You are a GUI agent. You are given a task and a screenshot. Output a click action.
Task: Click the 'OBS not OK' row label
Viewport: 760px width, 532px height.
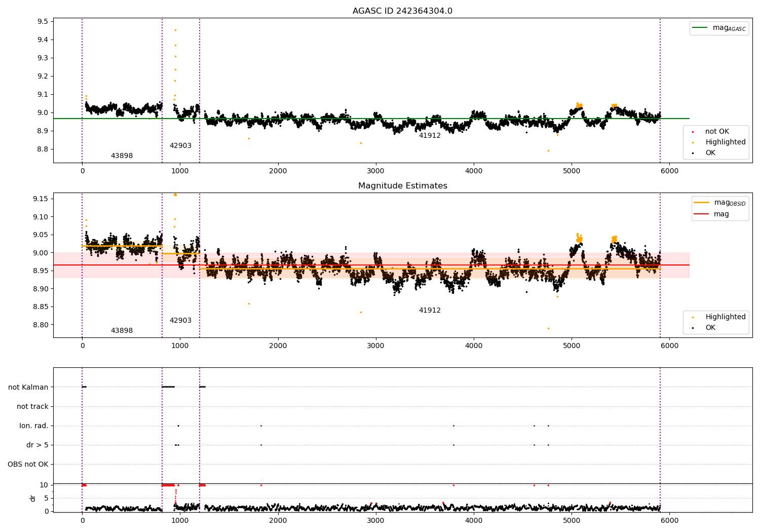click(28, 464)
